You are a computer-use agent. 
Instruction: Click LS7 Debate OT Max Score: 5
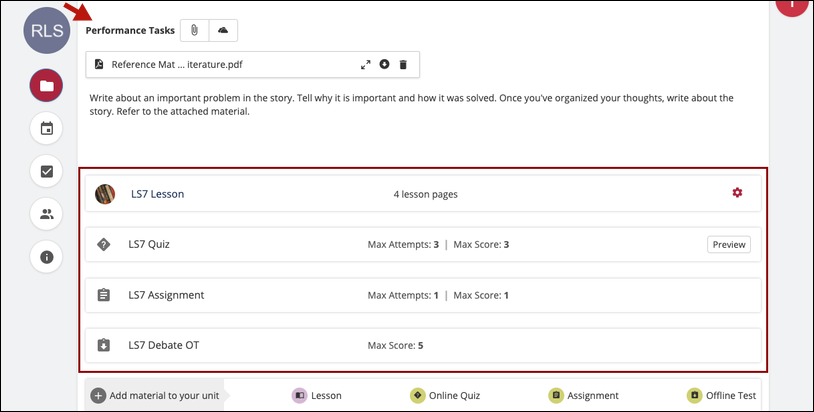point(396,346)
